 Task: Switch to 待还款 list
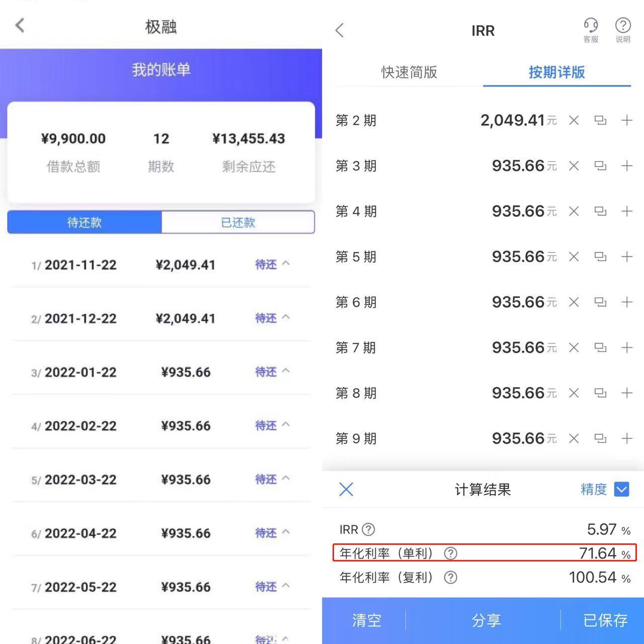coord(85,222)
